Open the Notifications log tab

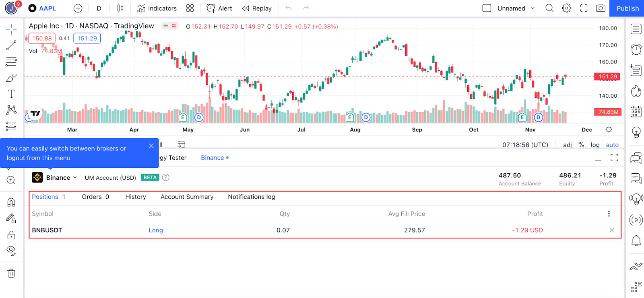tap(252, 197)
